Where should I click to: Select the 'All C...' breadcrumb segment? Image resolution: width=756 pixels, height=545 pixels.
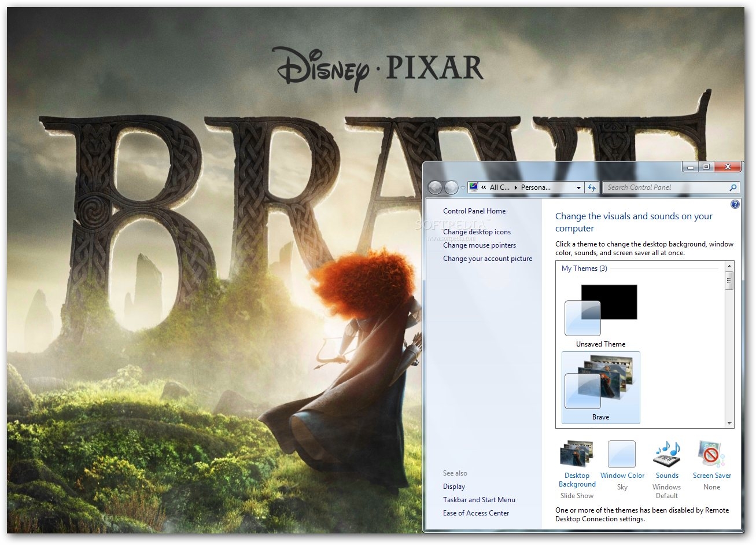pyautogui.click(x=499, y=187)
